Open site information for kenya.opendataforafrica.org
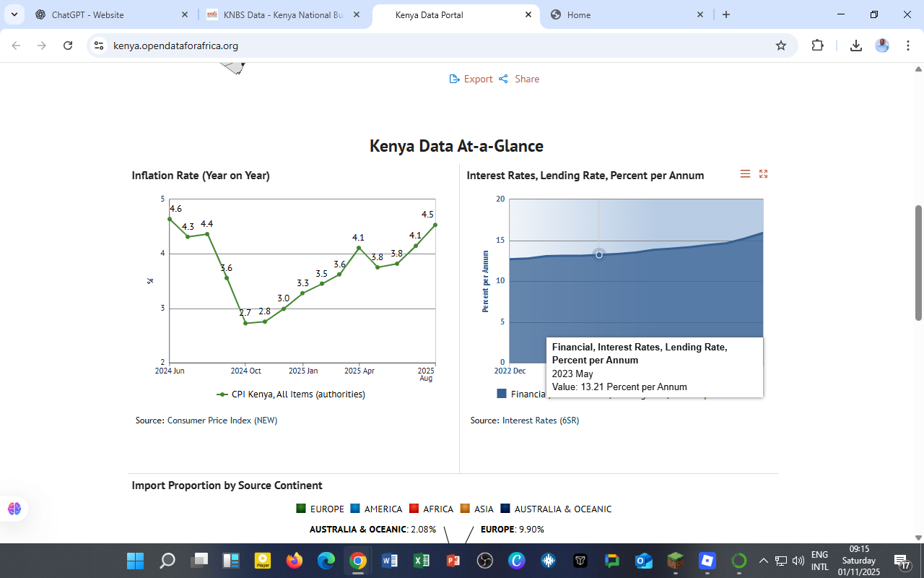 [x=98, y=45]
